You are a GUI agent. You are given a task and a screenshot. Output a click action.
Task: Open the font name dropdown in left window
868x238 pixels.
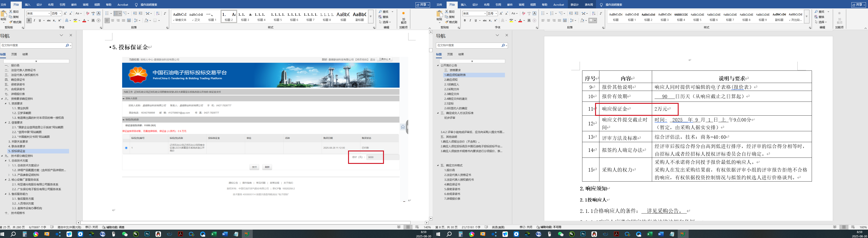pos(49,13)
